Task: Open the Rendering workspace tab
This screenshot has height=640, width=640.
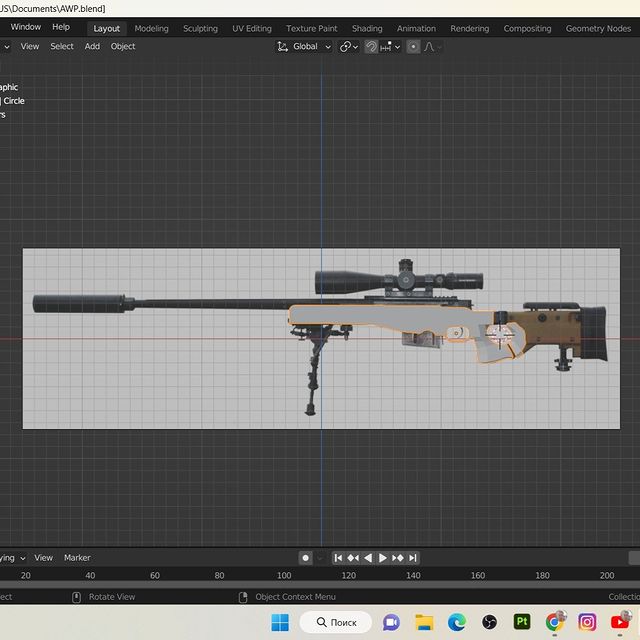Action: (469, 29)
